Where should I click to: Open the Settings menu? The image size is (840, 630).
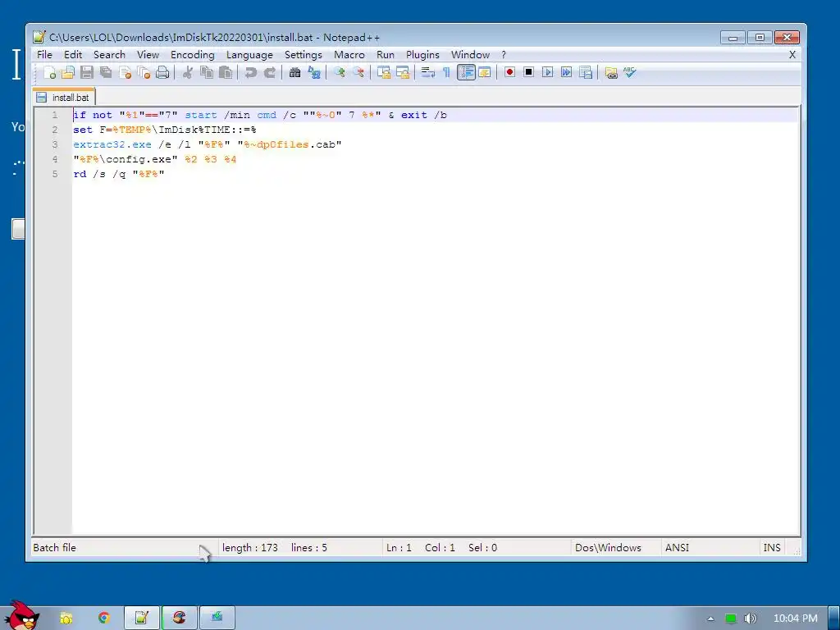(x=304, y=55)
